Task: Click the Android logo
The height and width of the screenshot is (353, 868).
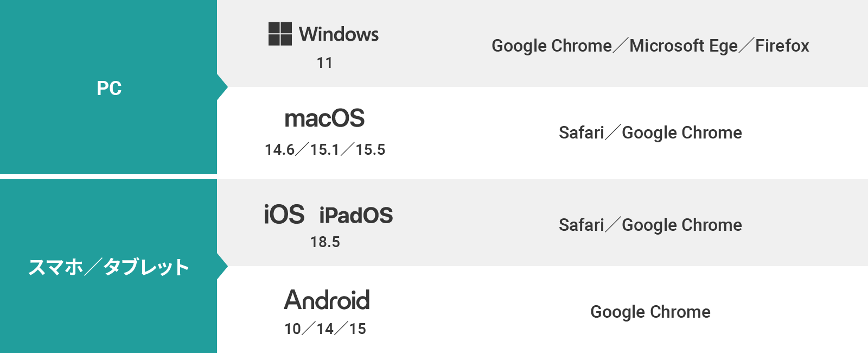Action: [x=327, y=300]
